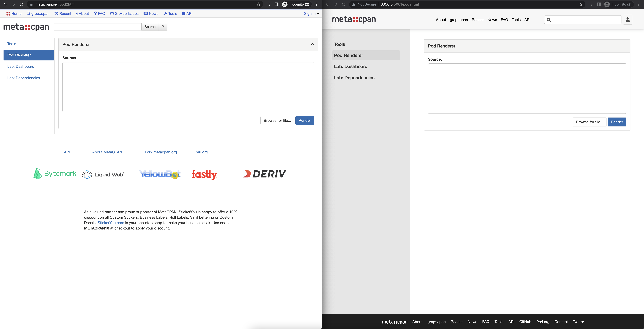Follow the StickerYou.com link
The width and height of the screenshot is (644, 329).
click(x=111, y=223)
